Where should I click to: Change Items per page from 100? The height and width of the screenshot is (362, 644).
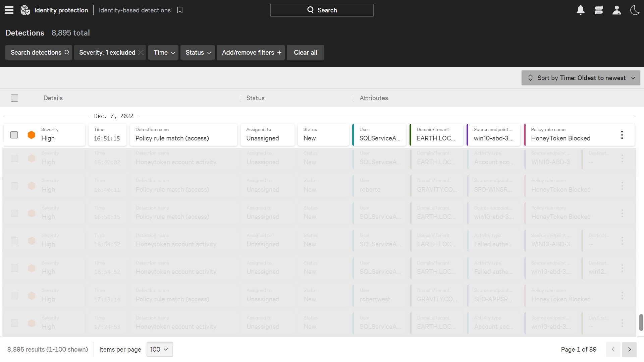coord(159,349)
